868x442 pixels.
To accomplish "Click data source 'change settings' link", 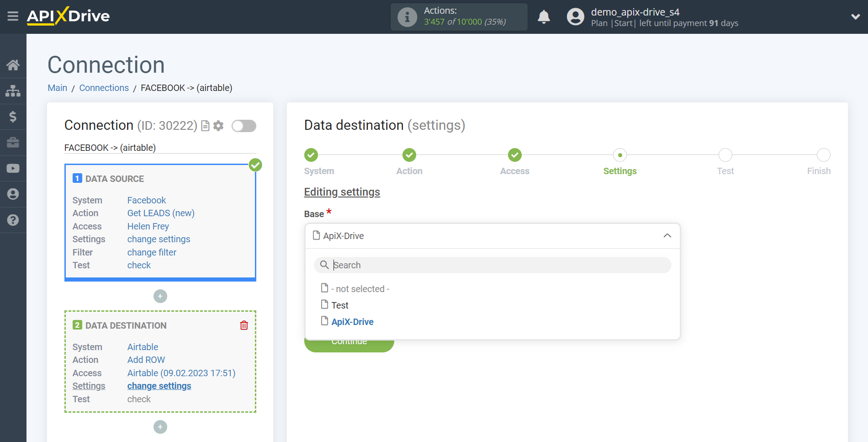I will (x=159, y=239).
